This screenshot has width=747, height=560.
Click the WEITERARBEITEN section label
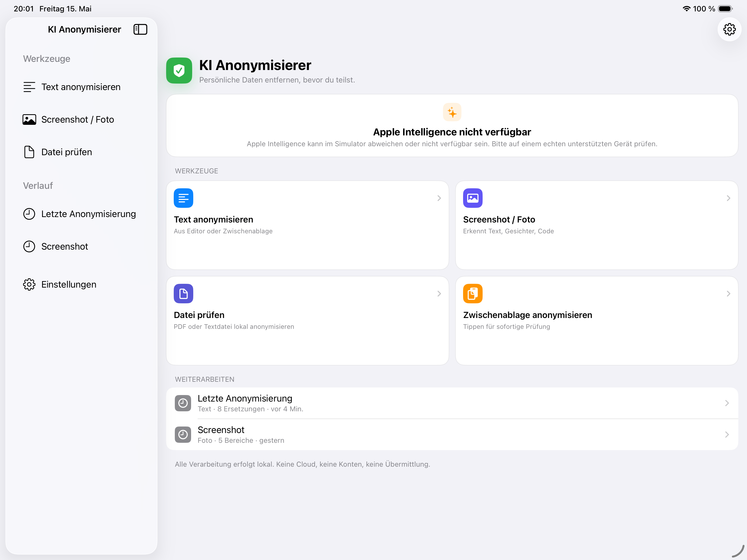[204, 379]
